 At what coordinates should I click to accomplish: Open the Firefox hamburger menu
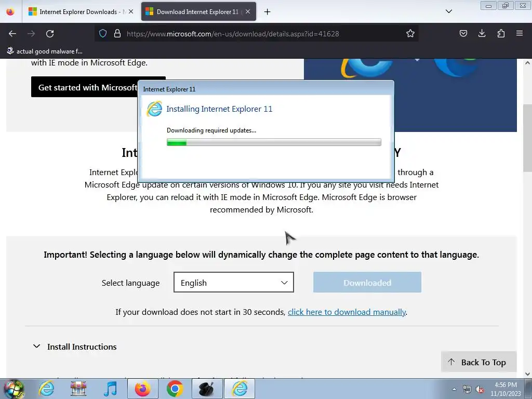(519, 33)
